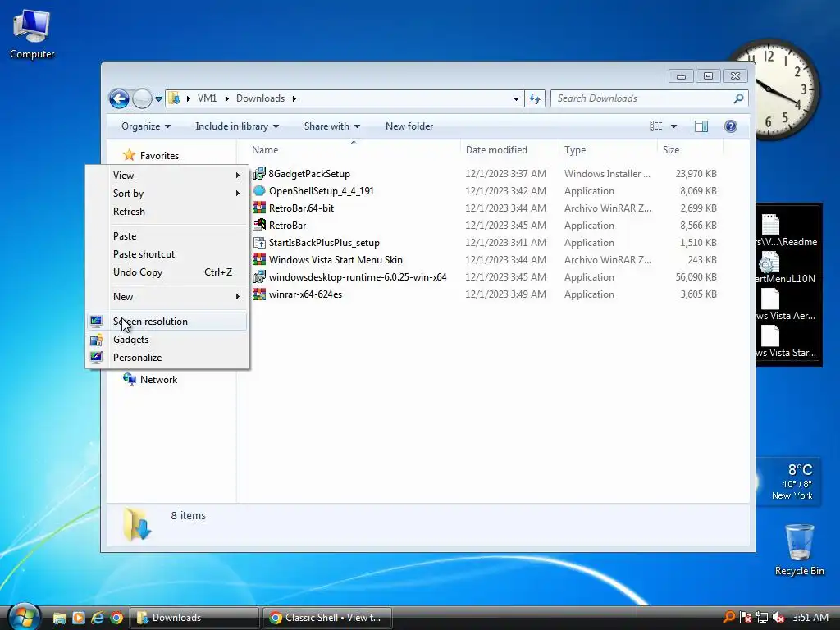Click the search magnifier icon
The width and height of the screenshot is (840, 630).
(x=739, y=98)
